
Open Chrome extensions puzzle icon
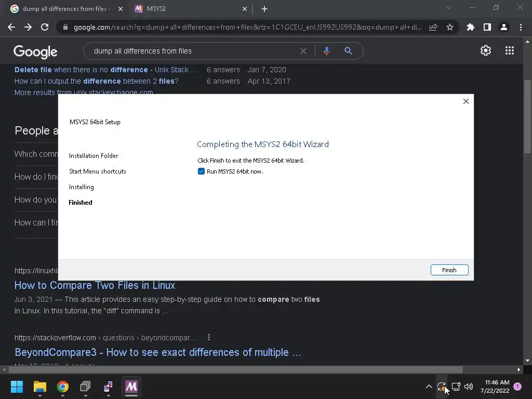tap(471, 27)
